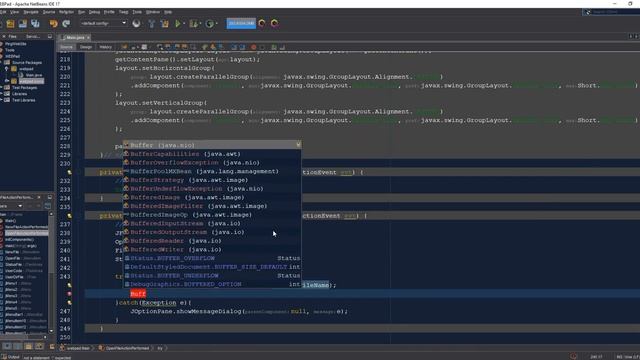Close the Navigator panel tab

point(39,197)
